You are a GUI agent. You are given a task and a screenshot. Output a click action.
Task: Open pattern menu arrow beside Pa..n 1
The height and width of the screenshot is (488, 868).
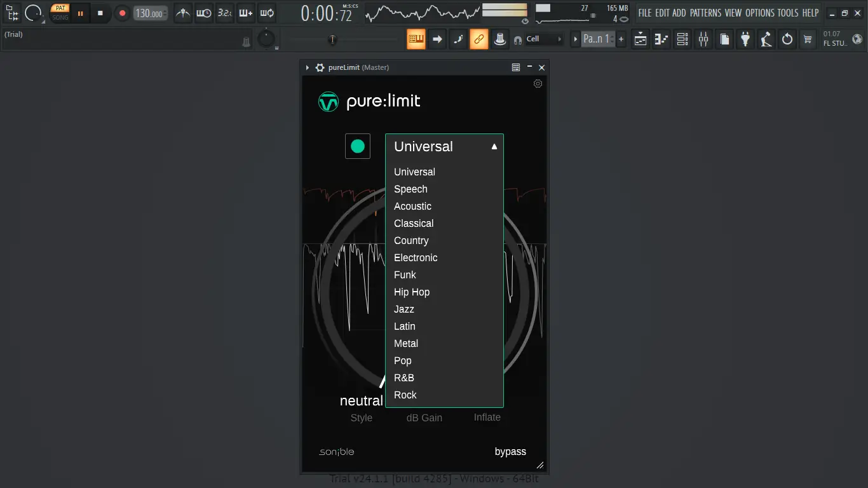click(576, 39)
